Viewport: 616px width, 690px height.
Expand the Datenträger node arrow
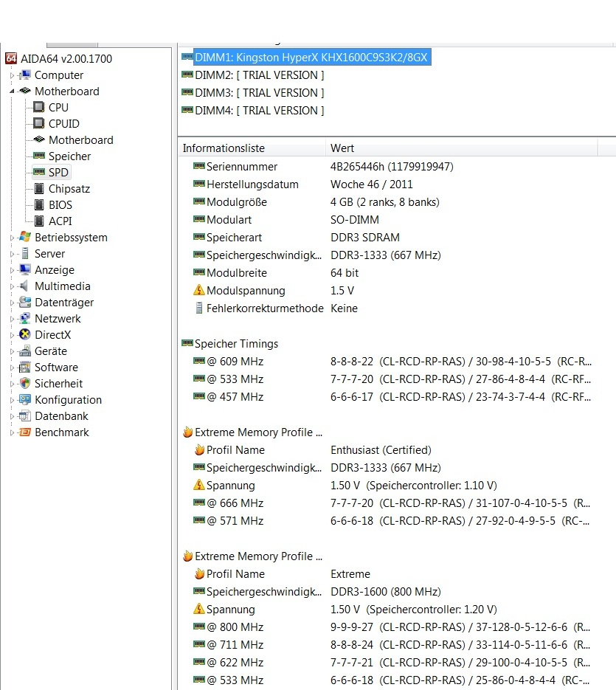pos(12,303)
